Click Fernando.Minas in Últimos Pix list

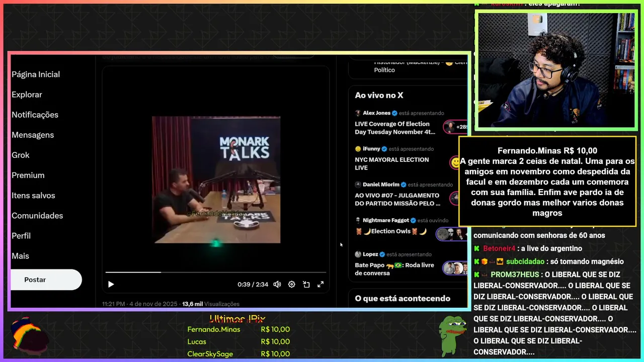tap(214, 330)
